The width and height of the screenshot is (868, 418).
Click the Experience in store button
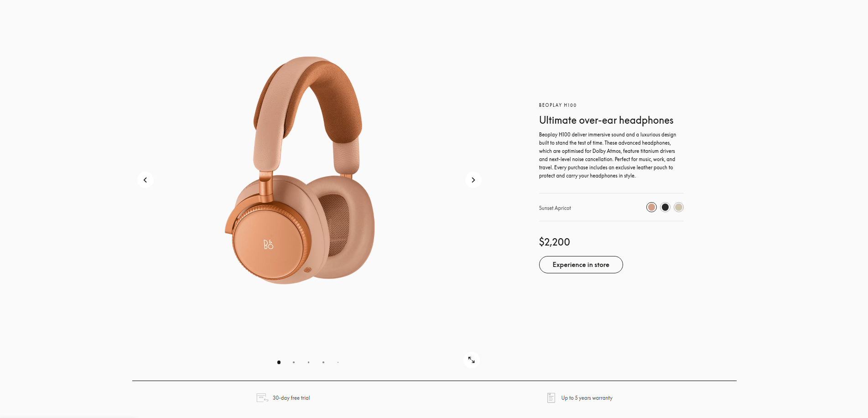(581, 265)
